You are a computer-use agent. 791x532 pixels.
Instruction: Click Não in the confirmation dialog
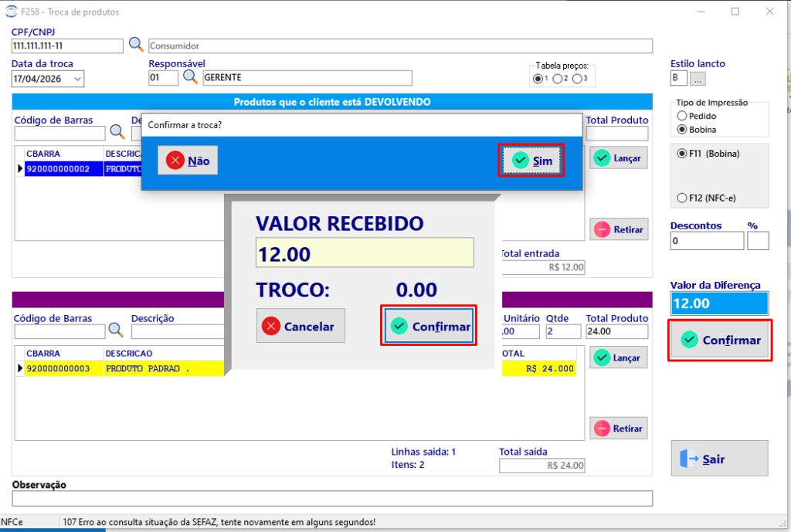tap(188, 161)
